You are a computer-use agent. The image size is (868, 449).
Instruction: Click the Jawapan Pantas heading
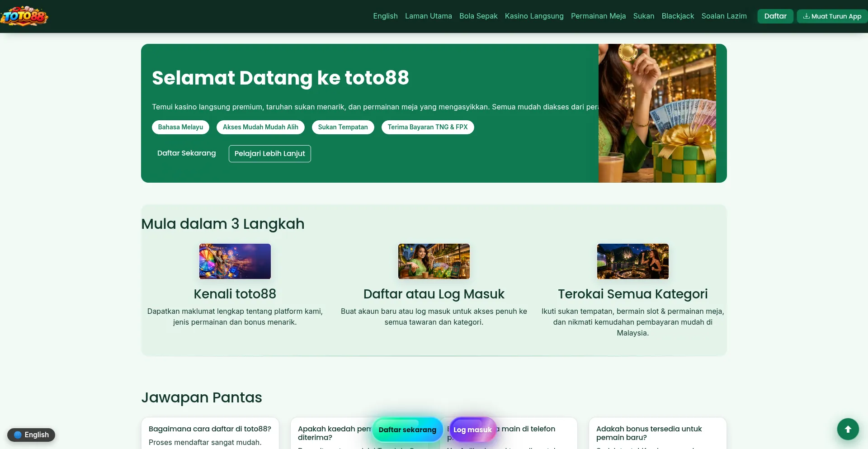(202, 397)
